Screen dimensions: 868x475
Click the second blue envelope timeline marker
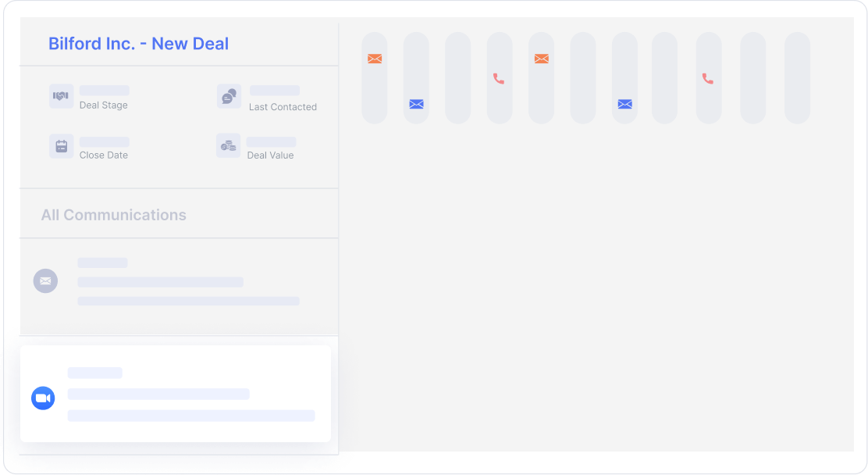pyautogui.click(x=624, y=104)
